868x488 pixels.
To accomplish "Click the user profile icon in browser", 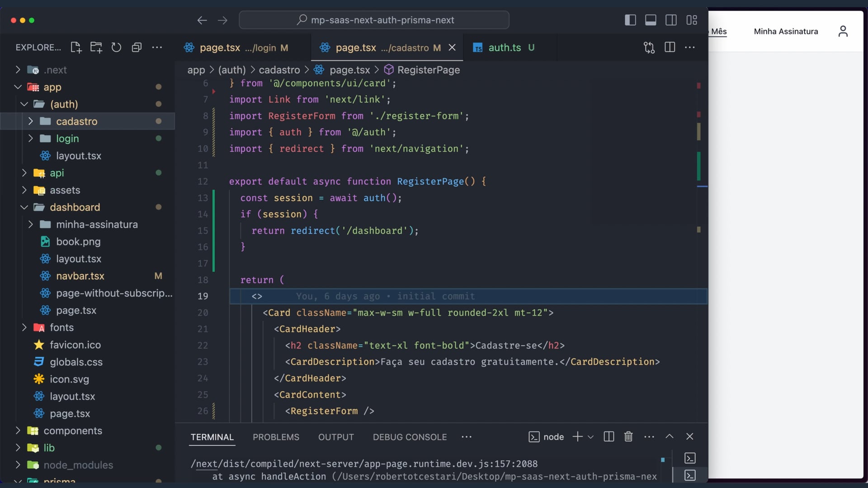I will tap(843, 31).
